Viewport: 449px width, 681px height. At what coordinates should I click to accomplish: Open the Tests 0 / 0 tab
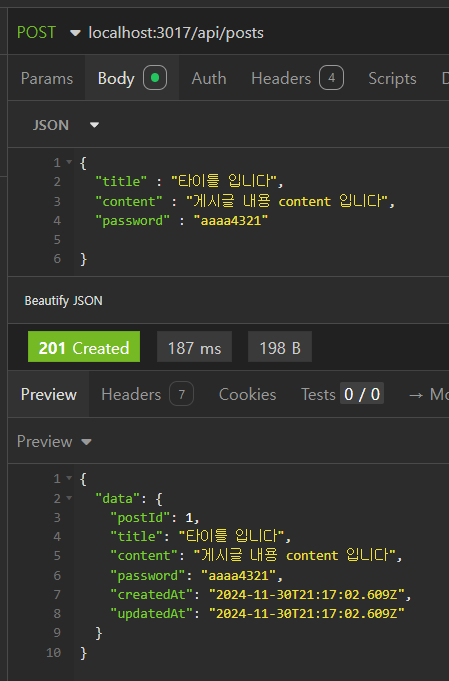[x=342, y=394]
